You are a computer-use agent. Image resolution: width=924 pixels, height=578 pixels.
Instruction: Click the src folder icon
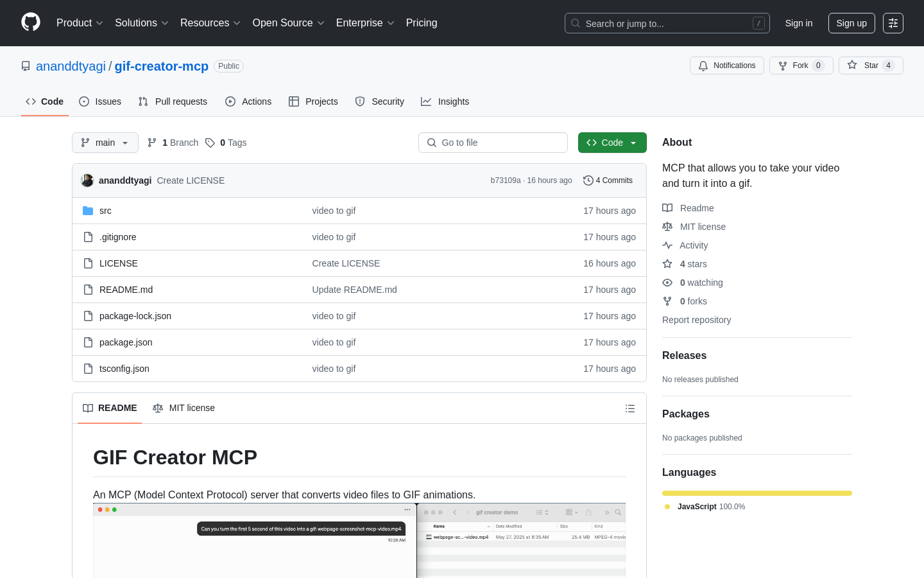click(88, 211)
